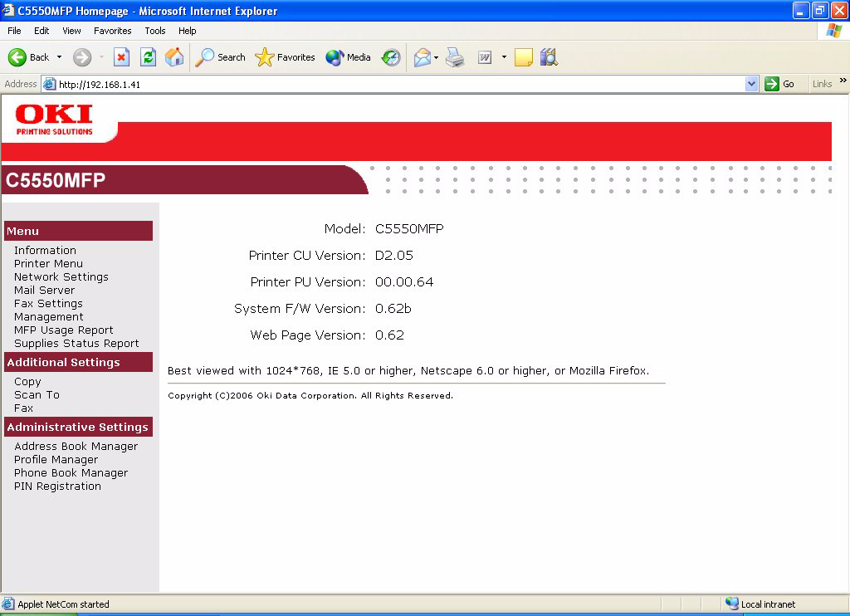This screenshot has height=616, width=850.
Task: Open the Network Settings link
Action: click(x=61, y=277)
